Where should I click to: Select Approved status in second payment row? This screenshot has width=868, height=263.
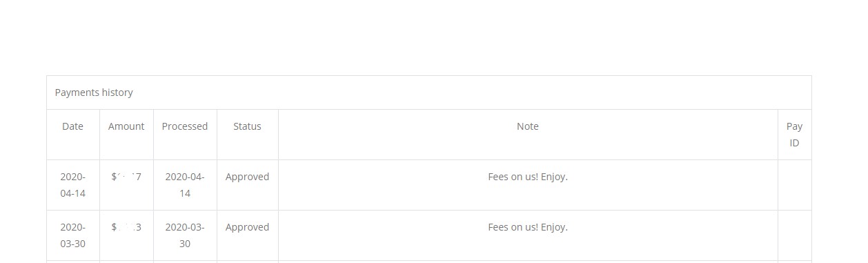click(x=247, y=227)
